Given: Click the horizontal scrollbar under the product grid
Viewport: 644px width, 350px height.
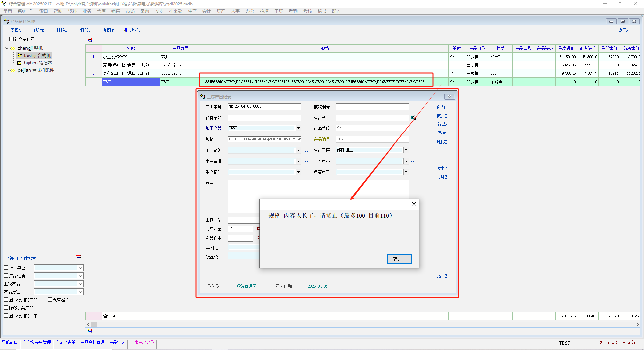Looking at the screenshot, I should pos(362,325).
